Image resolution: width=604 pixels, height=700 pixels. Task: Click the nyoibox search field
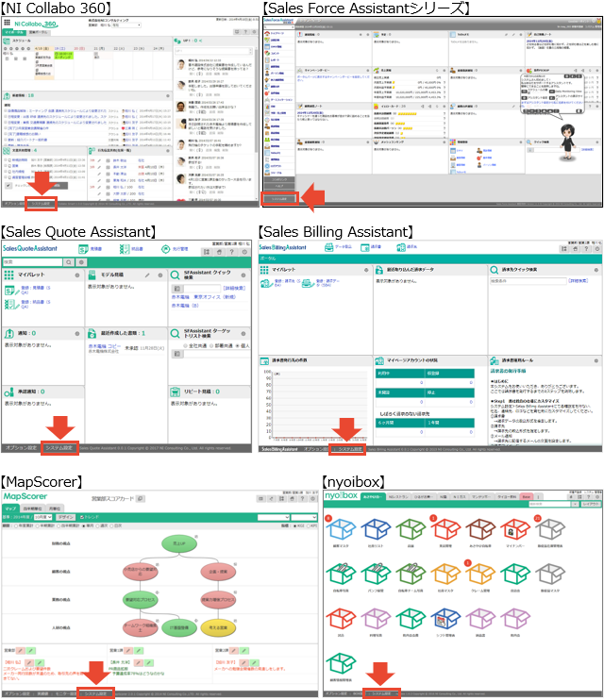(x=549, y=504)
